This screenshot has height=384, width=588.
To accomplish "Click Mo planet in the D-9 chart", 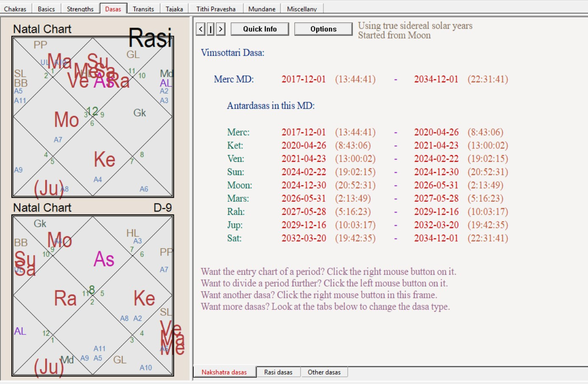I will [x=59, y=240].
